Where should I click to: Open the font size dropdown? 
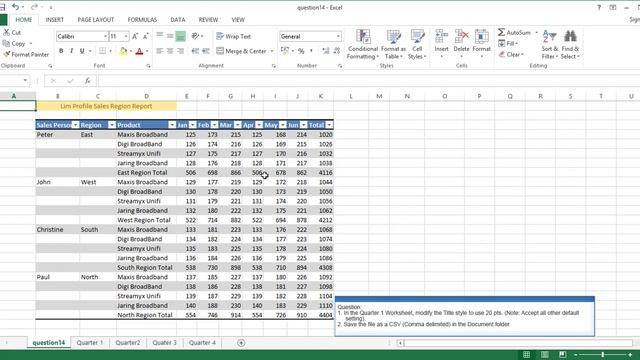(x=126, y=36)
